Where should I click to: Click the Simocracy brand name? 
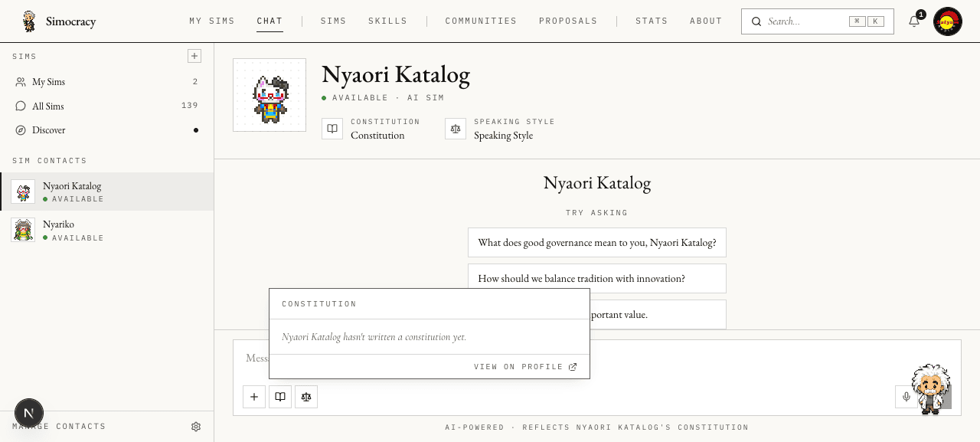point(70,21)
